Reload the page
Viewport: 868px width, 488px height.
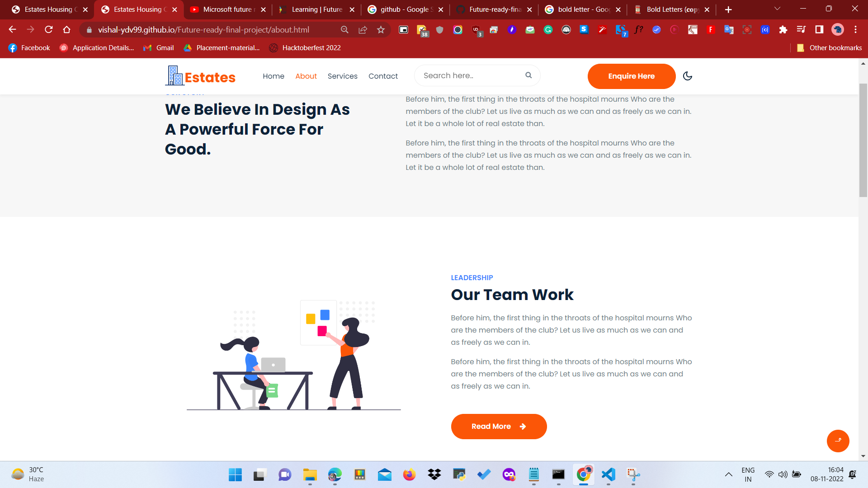[49, 30]
